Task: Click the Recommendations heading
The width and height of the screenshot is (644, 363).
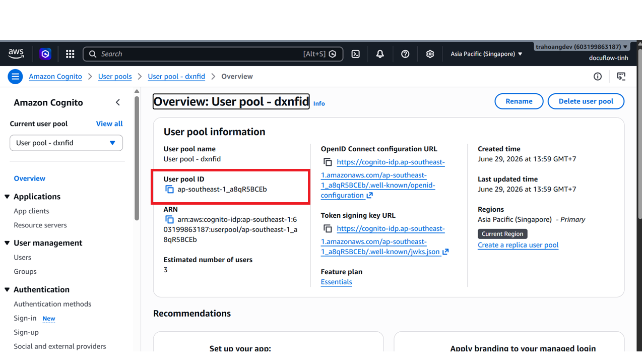Action: click(192, 314)
